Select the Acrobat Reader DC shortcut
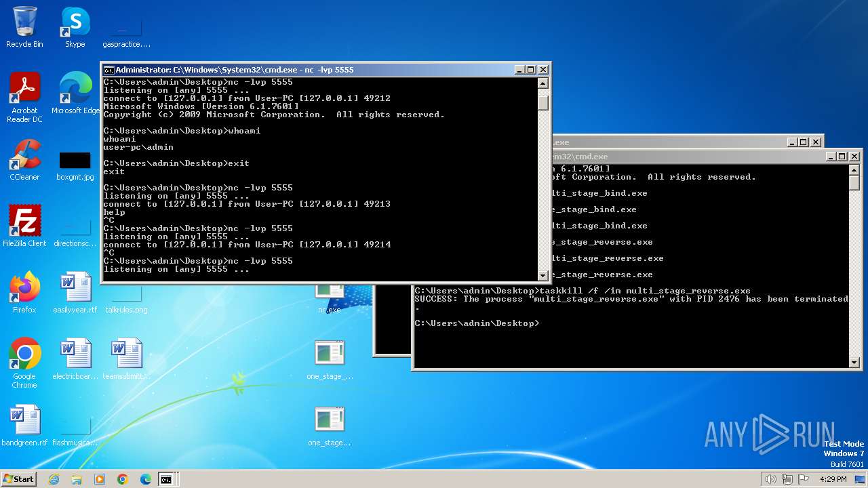Image resolution: width=868 pixels, height=488 pixels. pyautogui.click(x=24, y=98)
